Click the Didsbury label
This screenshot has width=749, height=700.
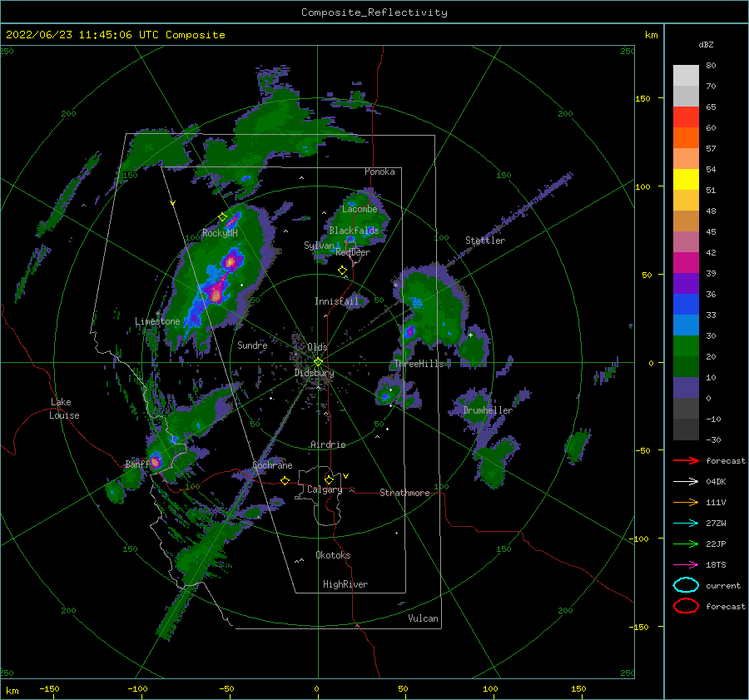[x=314, y=373]
